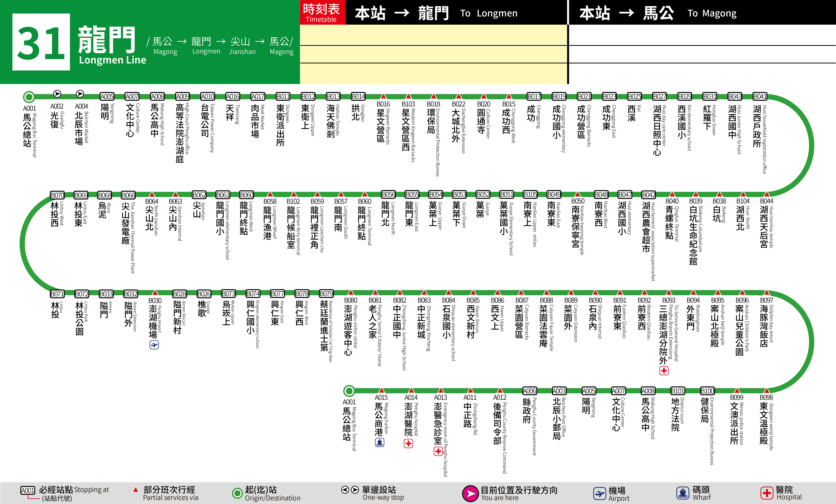Viewport: 836px width, 504px height.
Task: Click stop code box B042 湖西農會超市
Action: pyautogui.click(x=649, y=195)
